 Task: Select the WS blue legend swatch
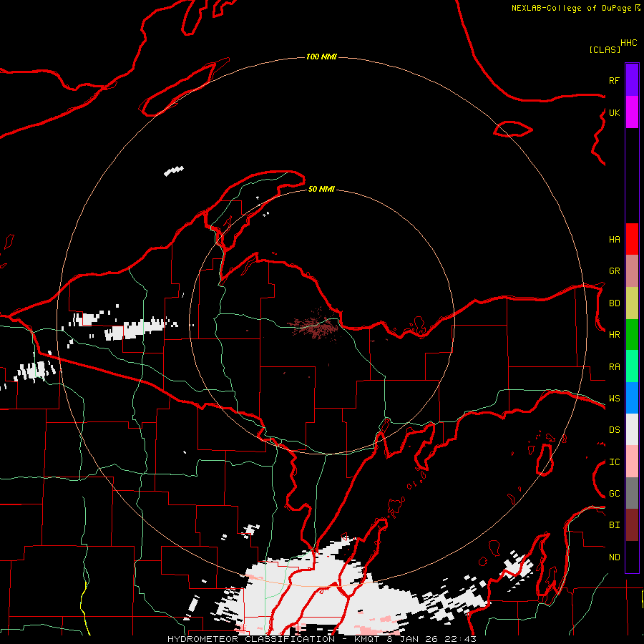click(632, 398)
